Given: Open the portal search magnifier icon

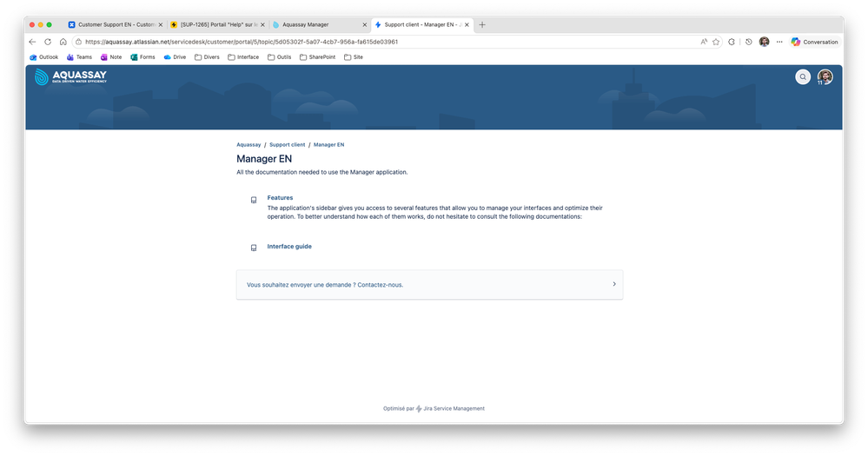Looking at the screenshot, I should coord(803,77).
